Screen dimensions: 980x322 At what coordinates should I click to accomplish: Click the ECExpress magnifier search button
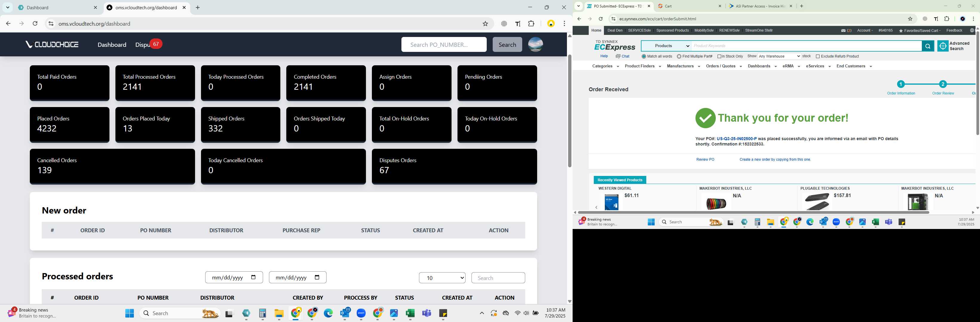[928, 46]
